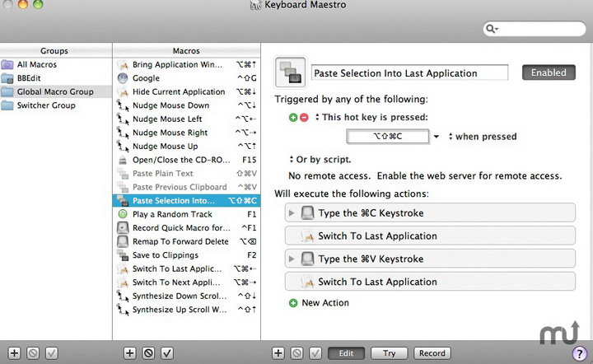Click the Nudge Mouse Down cursor icon
The image size is (593, 364).
click(x=123, y=105)
